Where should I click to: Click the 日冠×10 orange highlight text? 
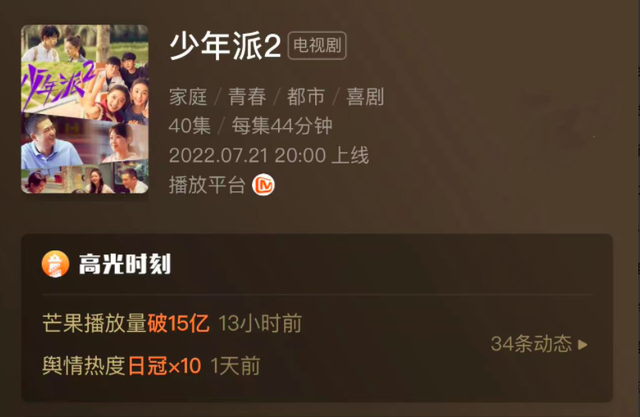tap(164, 366)
